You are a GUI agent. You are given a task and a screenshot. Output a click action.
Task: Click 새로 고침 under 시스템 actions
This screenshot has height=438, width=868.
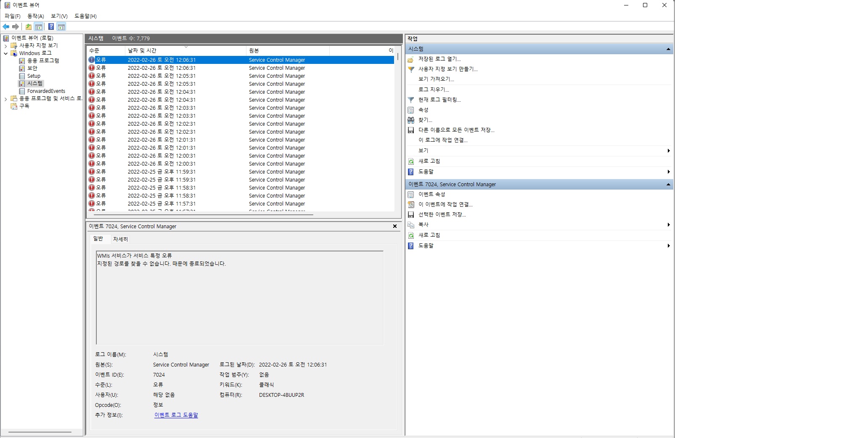click(x=429, y=161)
